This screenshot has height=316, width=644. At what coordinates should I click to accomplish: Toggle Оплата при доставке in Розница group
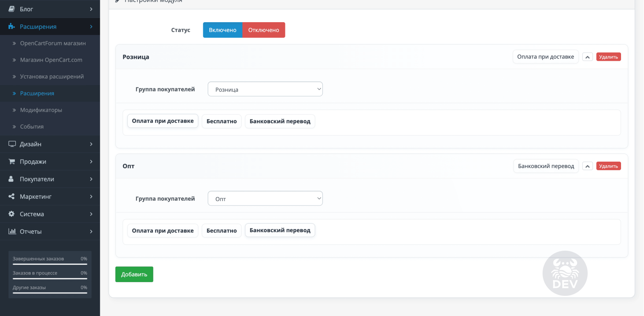click(x=163, y=121)
